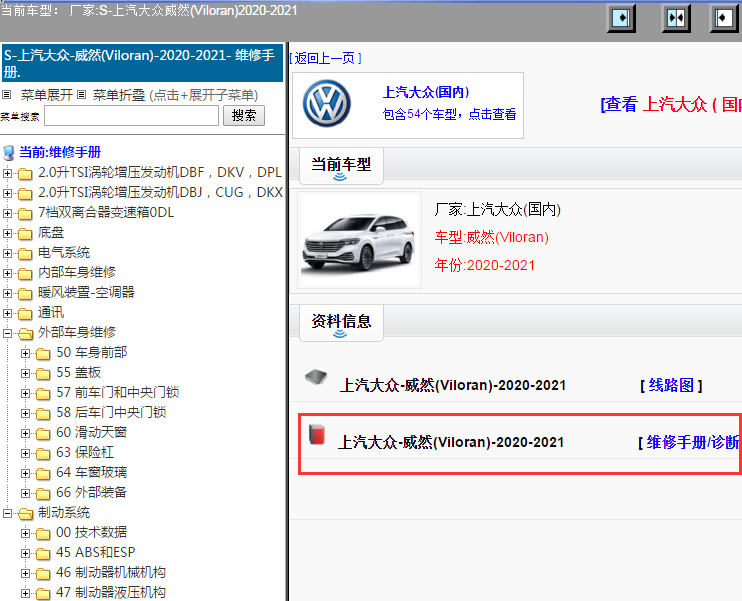The height and width of the screenshot is (601, 742).
Task: Collapse the 制动系统 tree node
Action: tap(7, 513)
